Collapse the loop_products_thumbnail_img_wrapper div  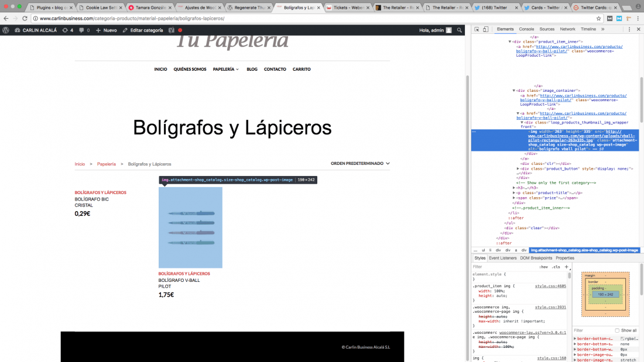(x=522, y=123)
